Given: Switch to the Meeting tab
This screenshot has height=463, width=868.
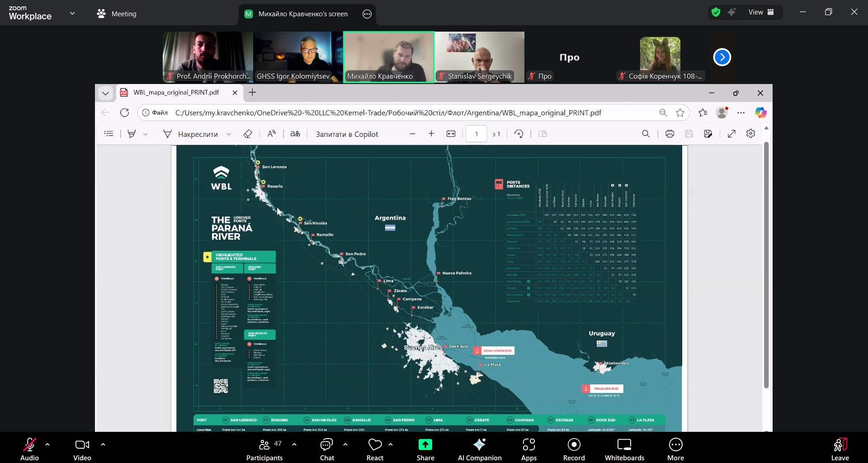Looking at the screenshot, I should click(x=117, y=14).
